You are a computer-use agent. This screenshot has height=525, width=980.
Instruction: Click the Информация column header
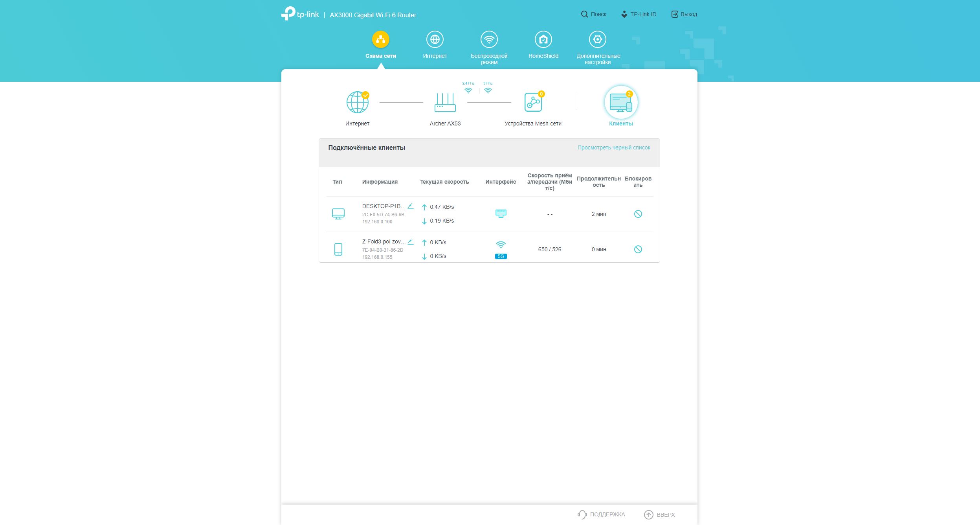380,182
